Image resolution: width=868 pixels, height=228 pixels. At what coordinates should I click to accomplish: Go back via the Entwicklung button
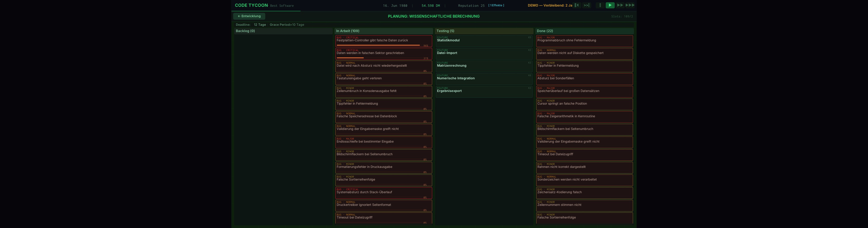(249, 16)
